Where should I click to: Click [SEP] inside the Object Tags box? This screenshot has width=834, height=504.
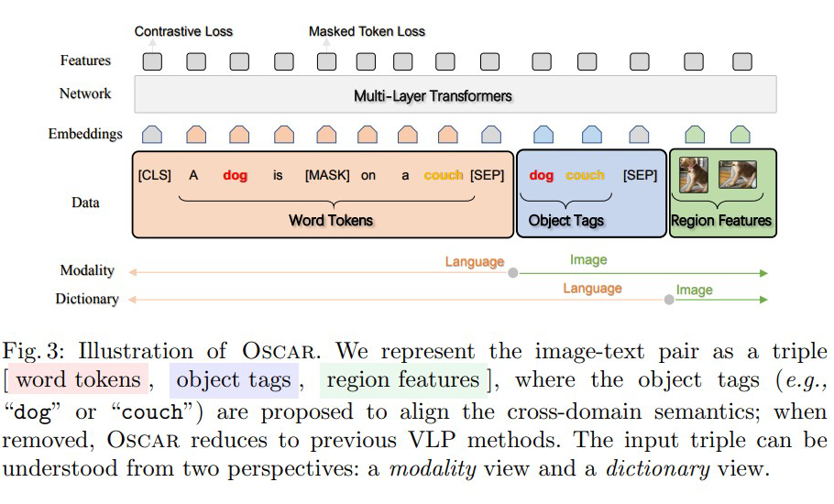tap(640, 175)
